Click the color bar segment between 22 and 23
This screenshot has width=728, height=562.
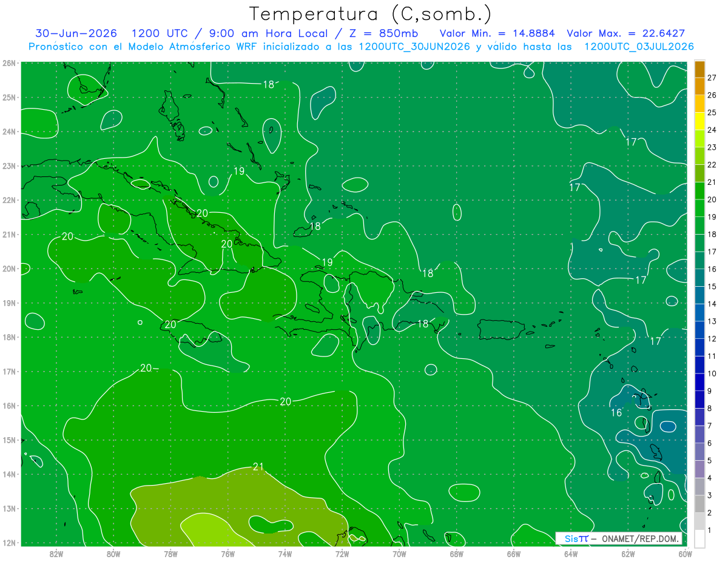699,156
